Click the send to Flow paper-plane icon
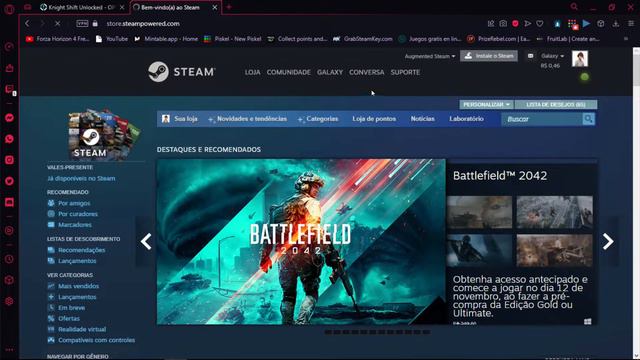Image resolution: width=640 pixels, height=360 pixels. tap(528, 24)
